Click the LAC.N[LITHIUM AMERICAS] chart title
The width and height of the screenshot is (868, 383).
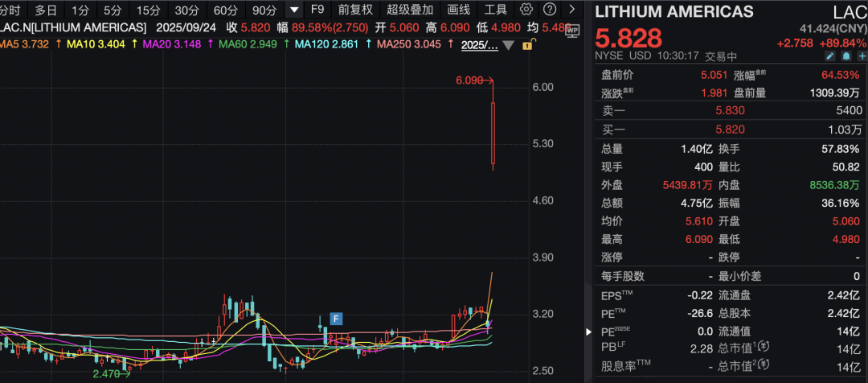click(x=73, y=27)
